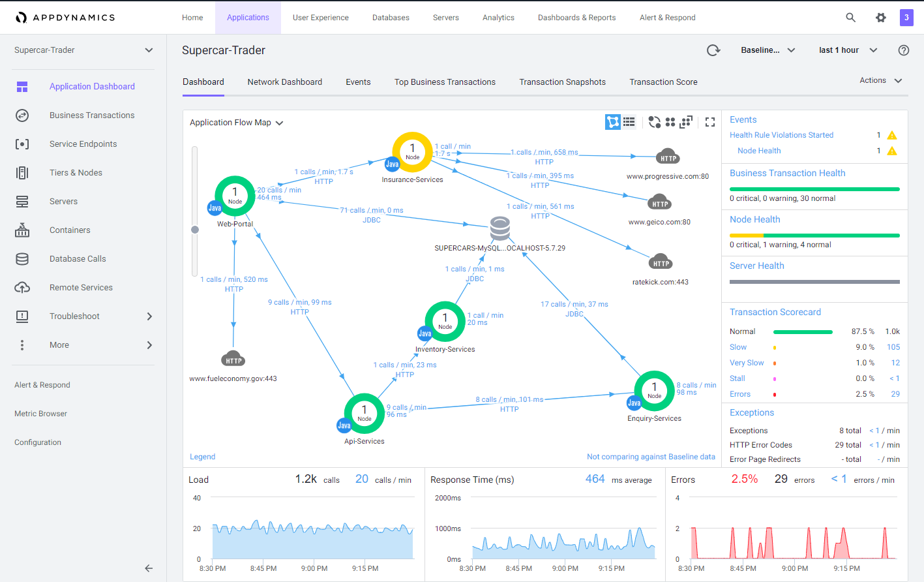Open the last 1 hour time range dropdown
Screen dimensions: 924x582
click(848, 50)
